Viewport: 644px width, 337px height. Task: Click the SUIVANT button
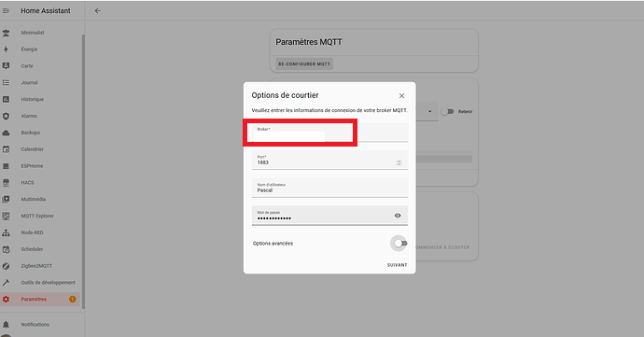pos(398,265)
